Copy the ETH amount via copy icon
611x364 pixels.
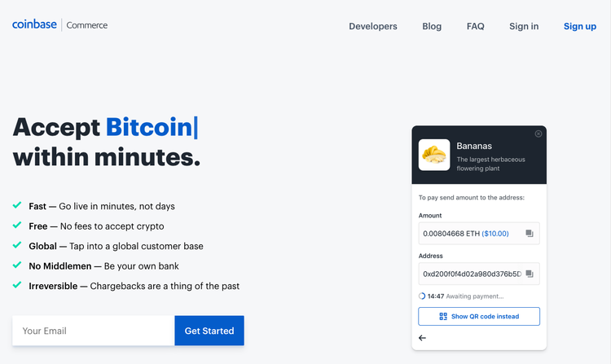tap(530, 234)
